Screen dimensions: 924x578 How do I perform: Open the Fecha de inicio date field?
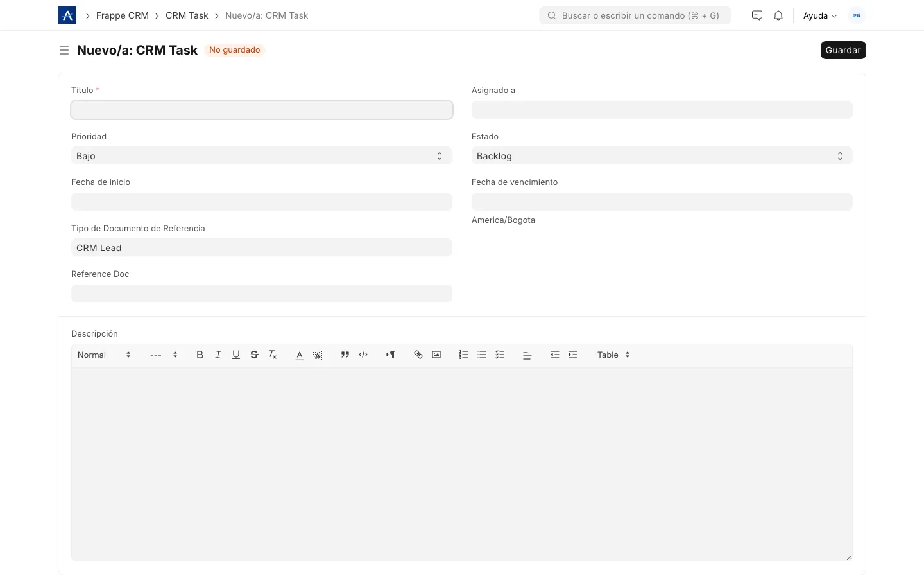point(262,202)
